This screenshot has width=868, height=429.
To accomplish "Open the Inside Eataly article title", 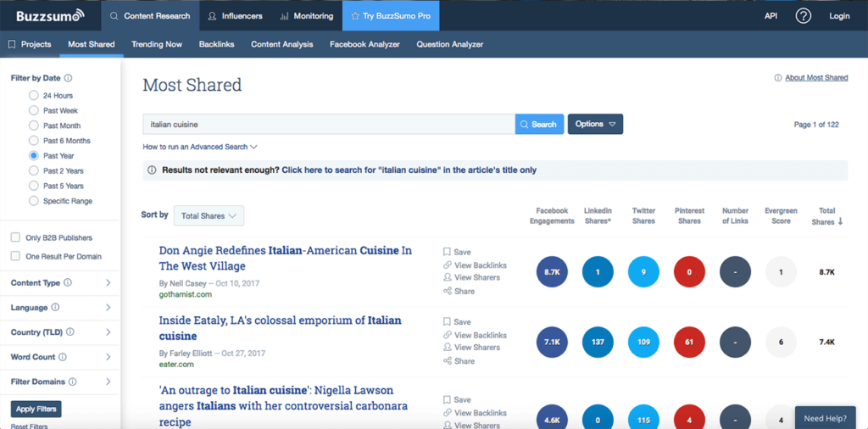I will point(280,328).
